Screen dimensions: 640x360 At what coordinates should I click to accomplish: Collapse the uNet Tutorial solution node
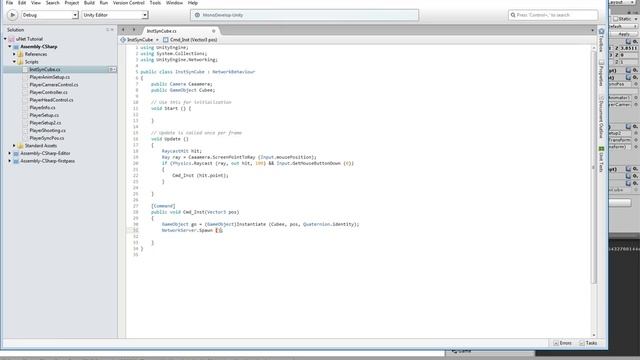click(5, 39)
